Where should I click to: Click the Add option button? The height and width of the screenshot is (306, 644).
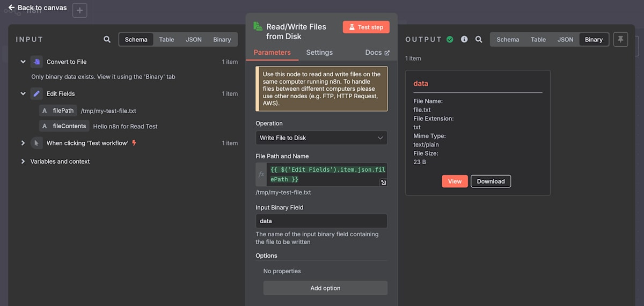click(325, 288)
